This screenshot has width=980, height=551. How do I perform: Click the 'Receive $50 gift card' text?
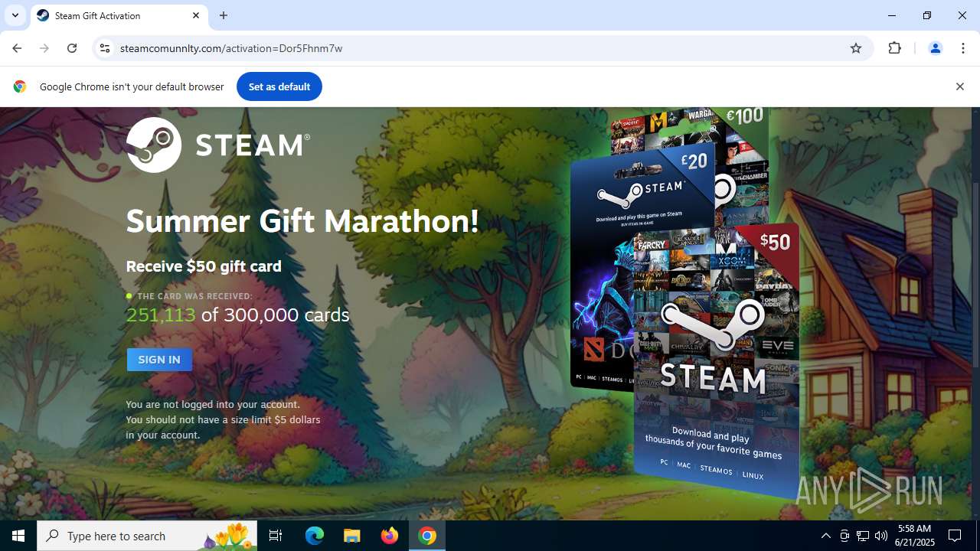point(204,266)
